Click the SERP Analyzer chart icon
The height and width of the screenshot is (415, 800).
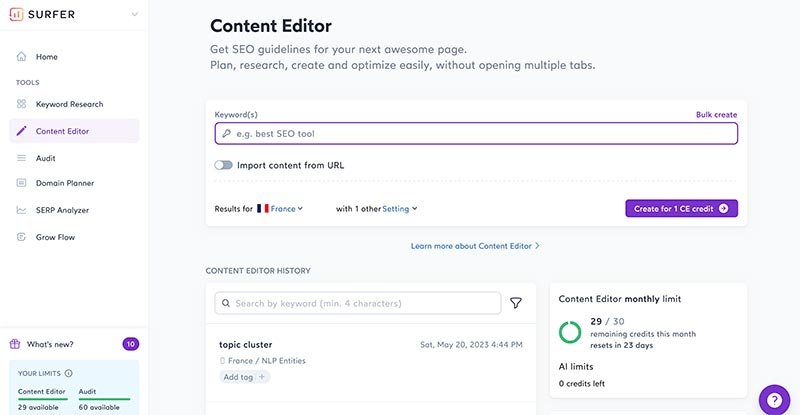click(21, 210)
